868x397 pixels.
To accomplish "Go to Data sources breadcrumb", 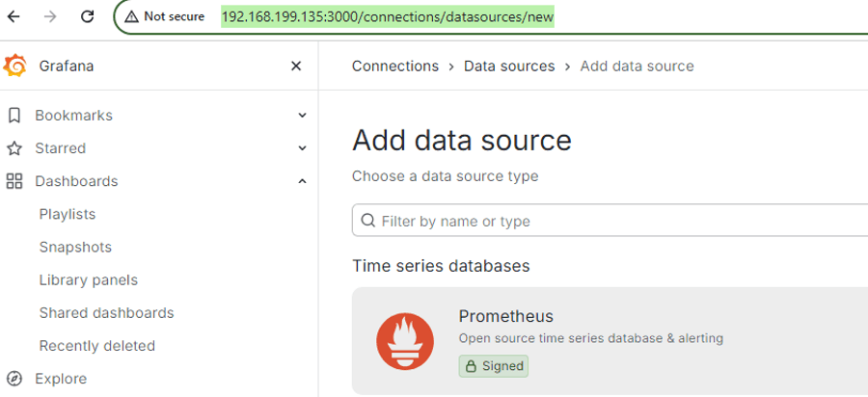I will [509, 66].
